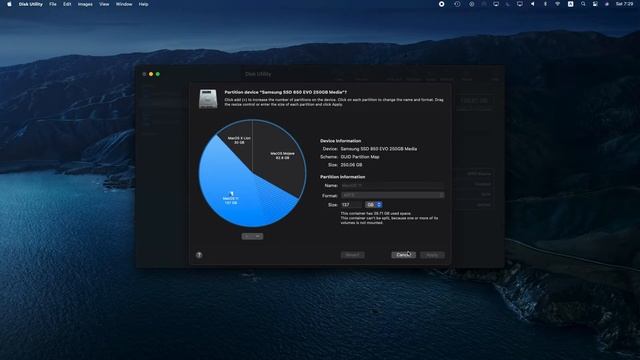Click the Revert button

[353, 255]
